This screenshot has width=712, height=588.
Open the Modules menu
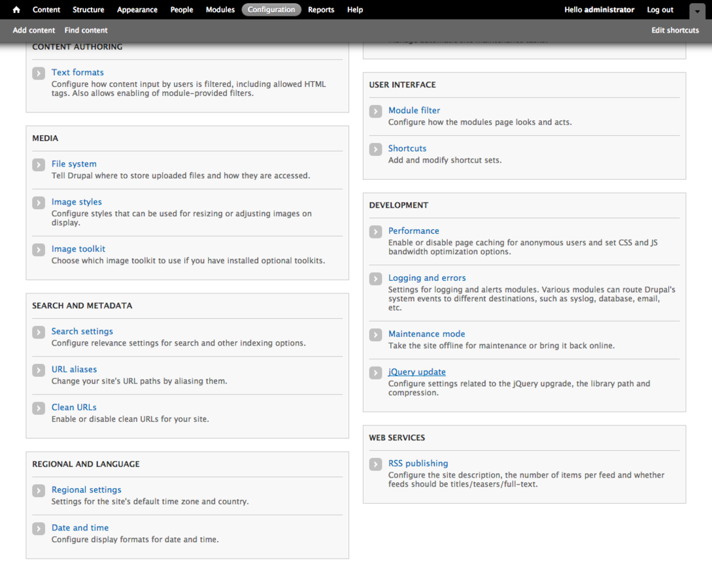pyautogui.click(x=220, y=10)
